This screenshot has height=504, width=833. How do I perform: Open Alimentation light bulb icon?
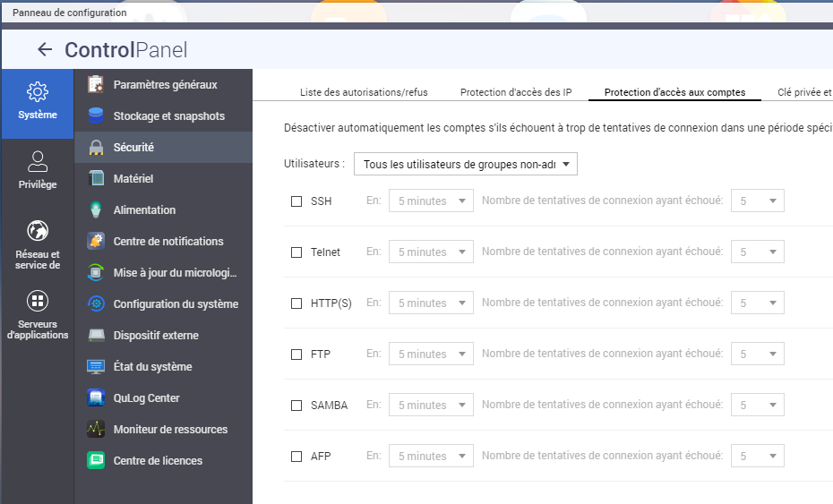97,210
